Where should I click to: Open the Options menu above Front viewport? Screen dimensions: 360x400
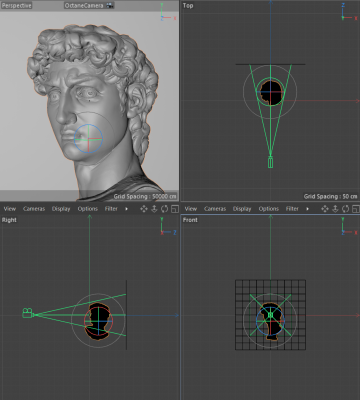click(x=269, y=209)
